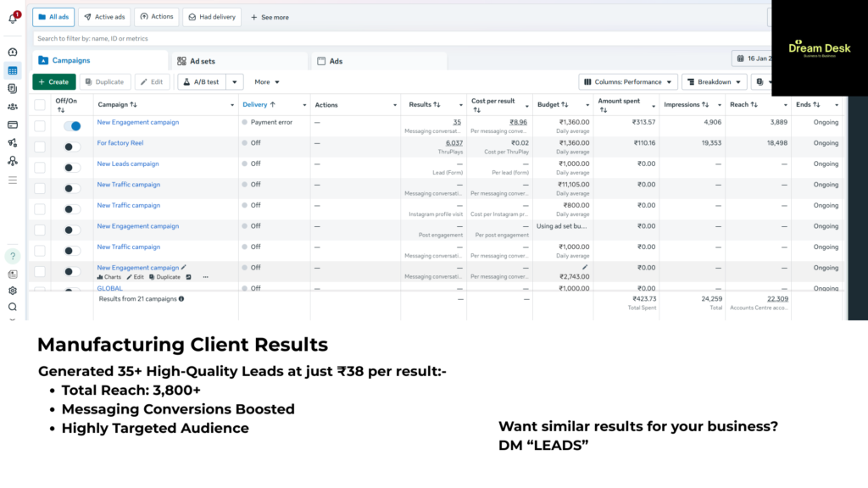Click the green Create button
The width and height of the screenshot is (868, 488).
[x=53, y=82]
